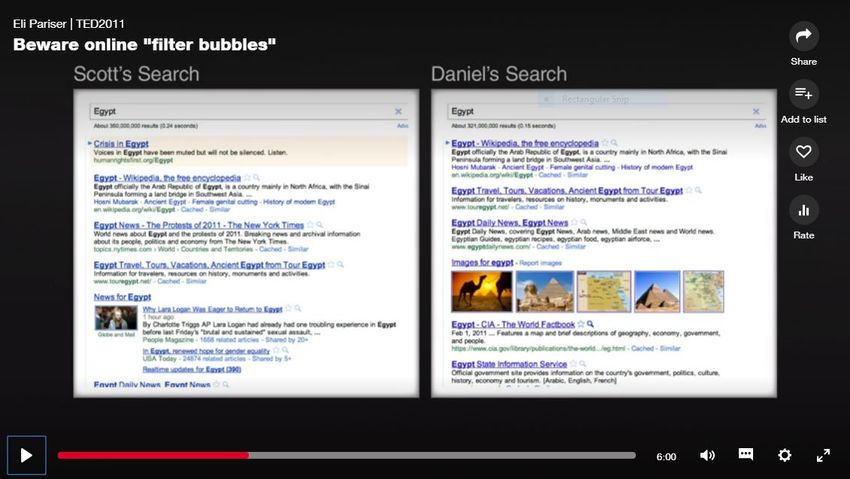
Task: Like the talk with the heart icon
Action: (803, 152)
